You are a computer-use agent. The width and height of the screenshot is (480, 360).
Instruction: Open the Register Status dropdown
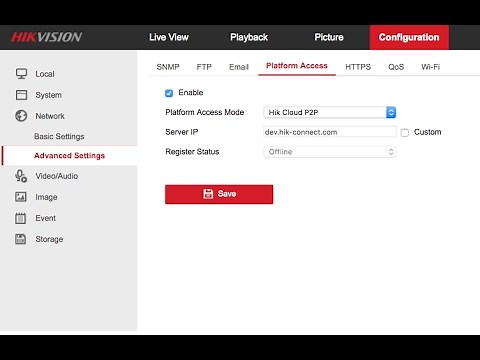click(329, 152)
